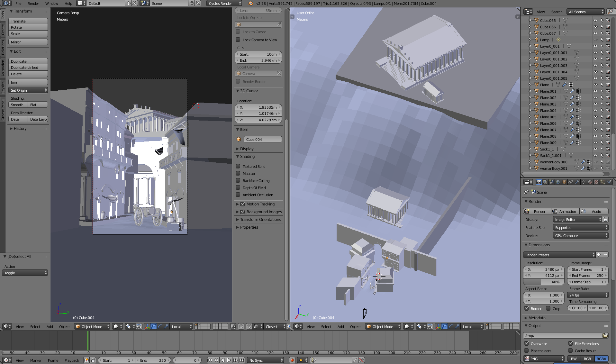Toggle Lock Camera to View checkbox
Image resolution: width=616 pixels, height=364 pixels.
[238, 40]
